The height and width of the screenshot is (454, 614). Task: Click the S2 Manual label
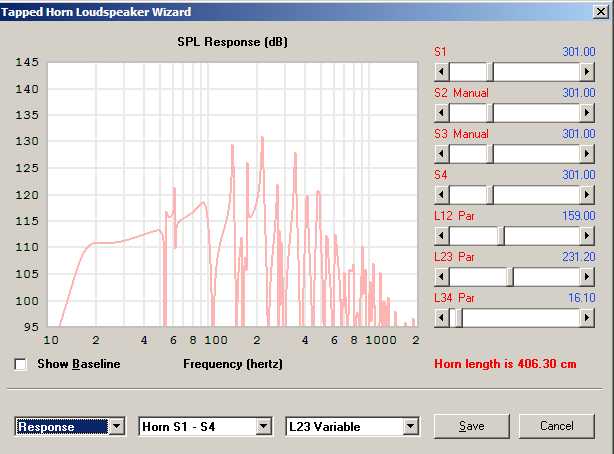coord(461,93)
